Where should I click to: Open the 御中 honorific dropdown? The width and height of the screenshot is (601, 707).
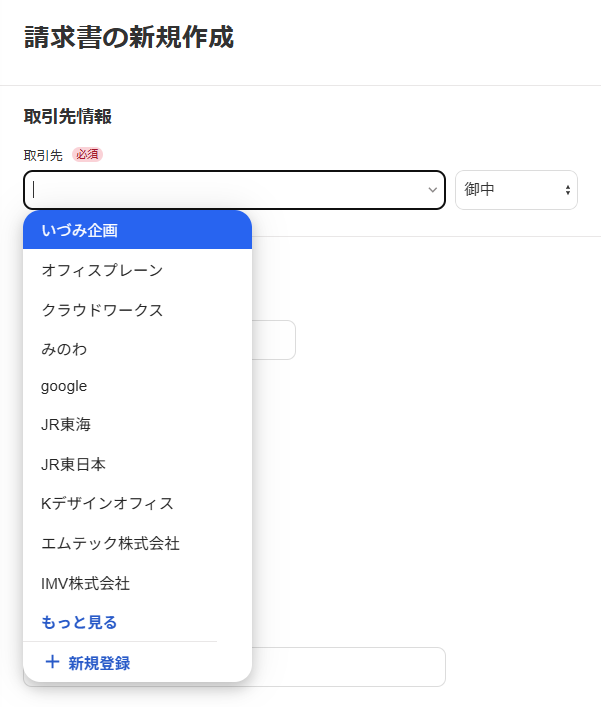(x=515, y=190)
